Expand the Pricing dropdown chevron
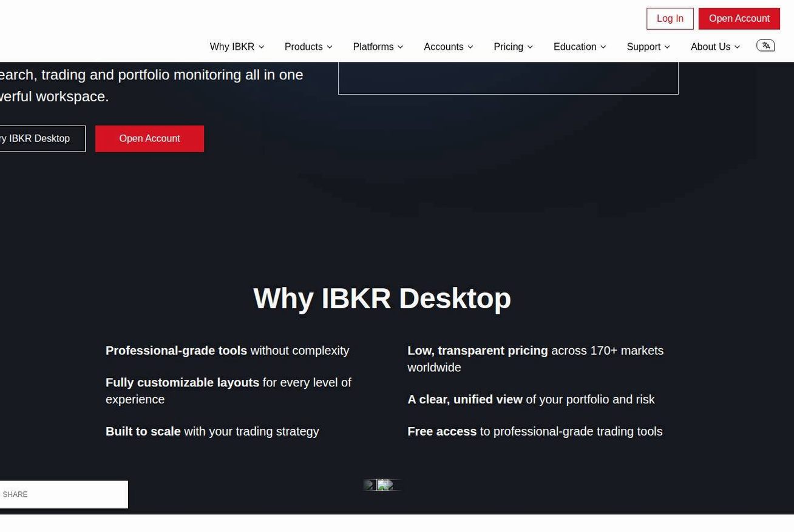The image size is (794, 532). tap(530, 47)
